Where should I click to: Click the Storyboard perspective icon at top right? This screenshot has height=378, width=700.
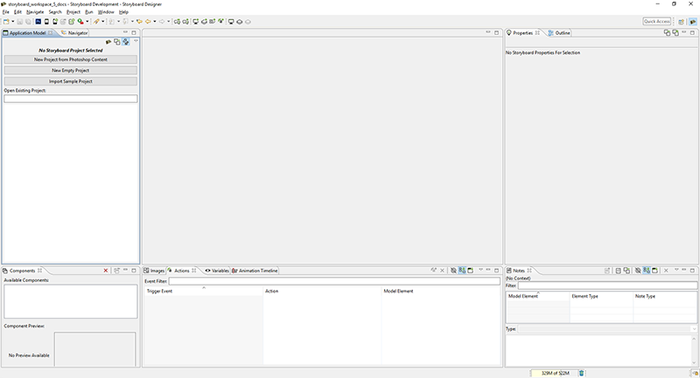693,21
